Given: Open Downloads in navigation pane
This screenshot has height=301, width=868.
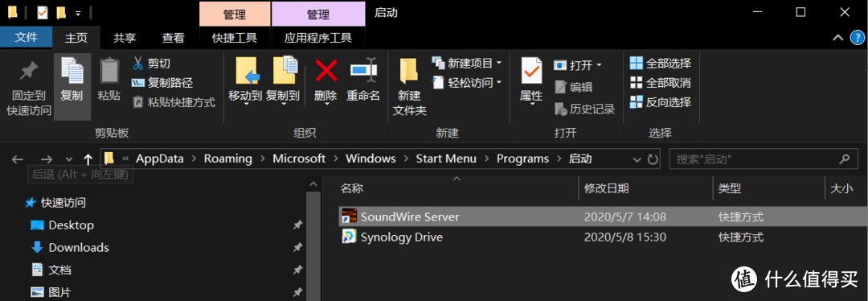Looking at the screenshot, I should [69, 247].
